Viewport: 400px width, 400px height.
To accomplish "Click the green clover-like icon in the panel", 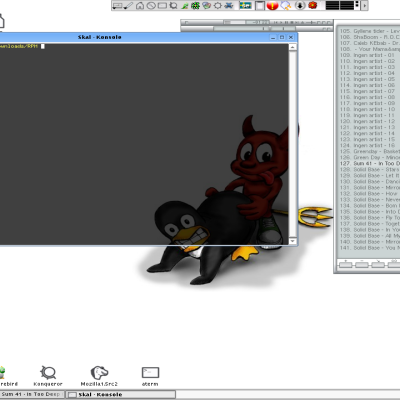I will pos(195,6).
